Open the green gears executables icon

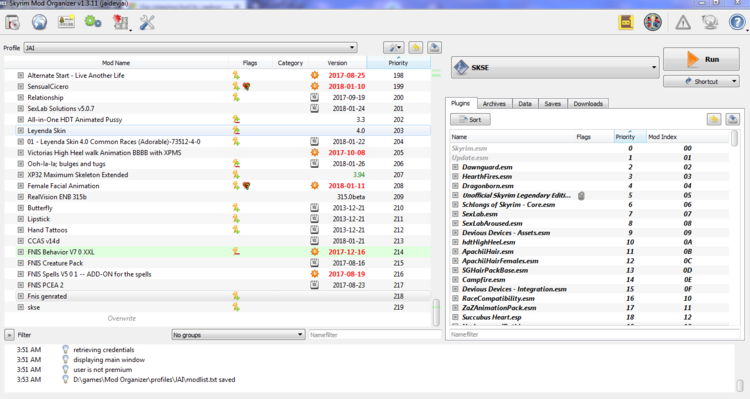pyautogui.click(x=93, y=22)
